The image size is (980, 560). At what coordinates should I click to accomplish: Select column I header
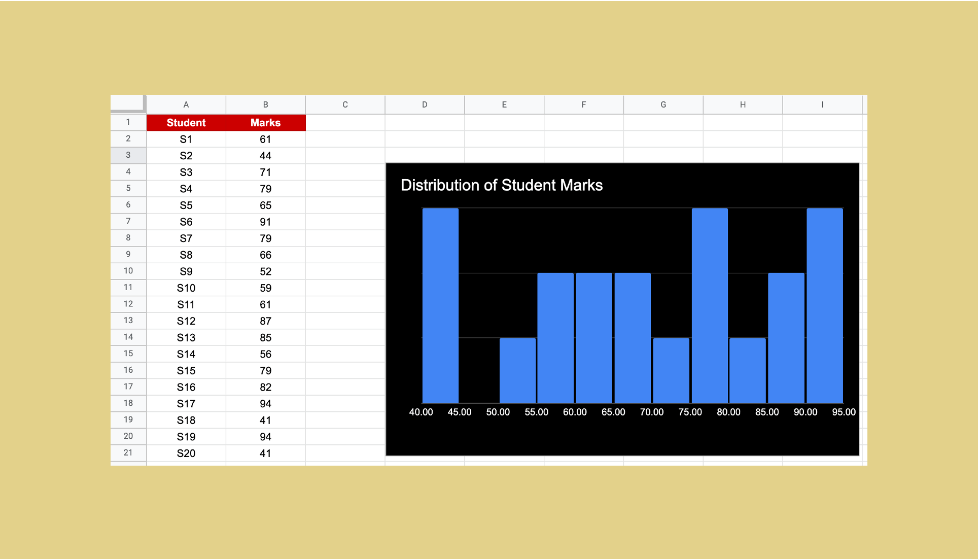point(822,104)
